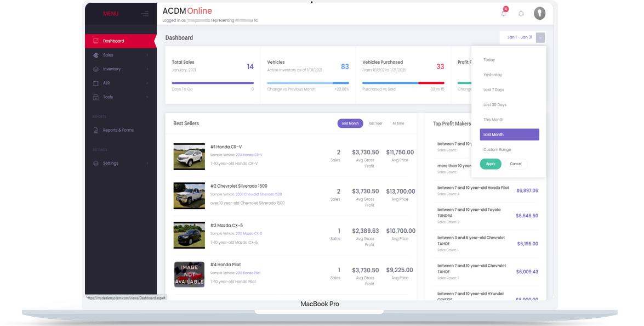
Task: Open the date range dropdown arrow
Action: [x=540, y=37]
